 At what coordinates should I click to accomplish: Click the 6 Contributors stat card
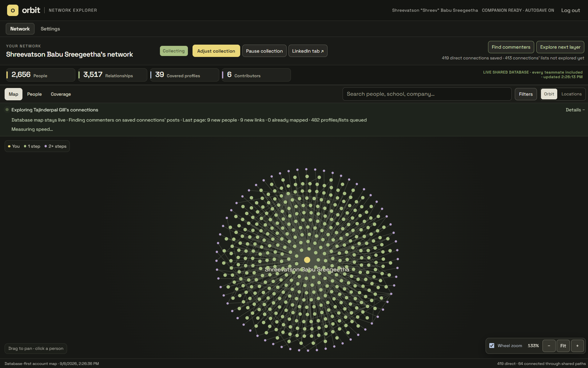(256, 75)
